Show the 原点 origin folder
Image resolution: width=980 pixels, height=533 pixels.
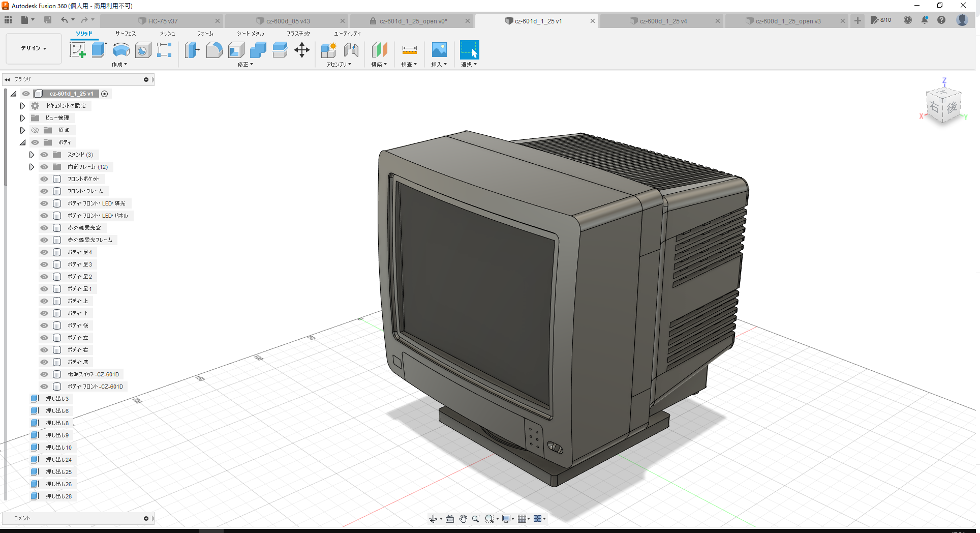35,130
